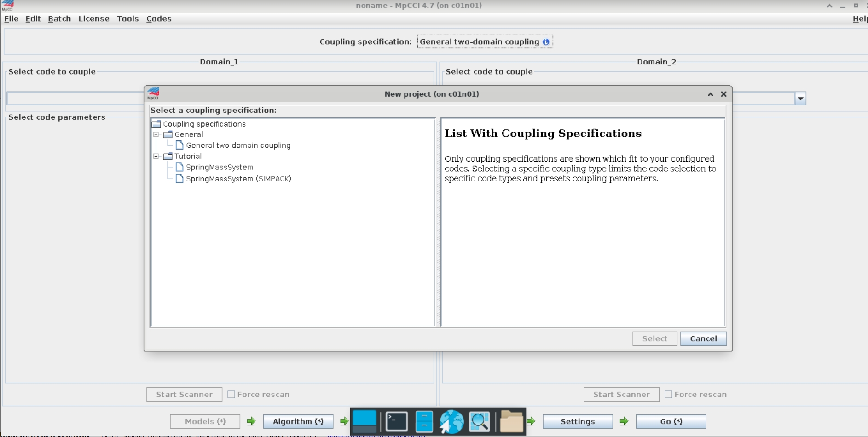Collapse the Tutorial tree node
Viewport: 868px width, 437px height.
click(156, 156)
